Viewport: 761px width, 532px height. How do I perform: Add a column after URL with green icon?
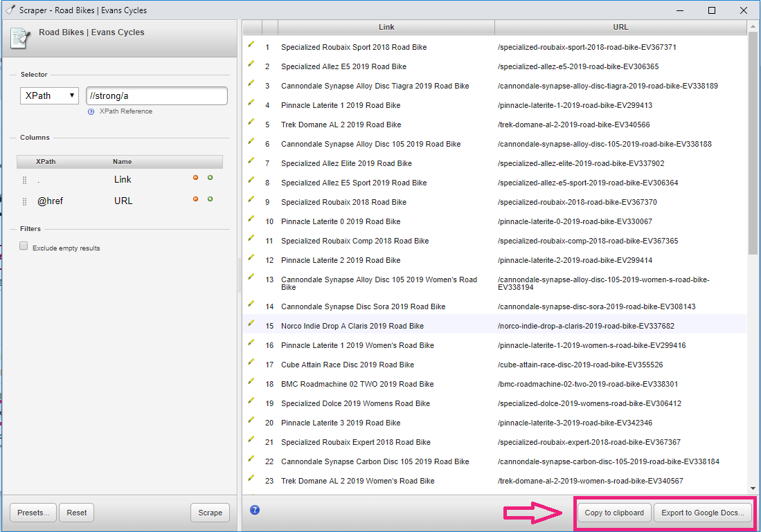point(210,199)
